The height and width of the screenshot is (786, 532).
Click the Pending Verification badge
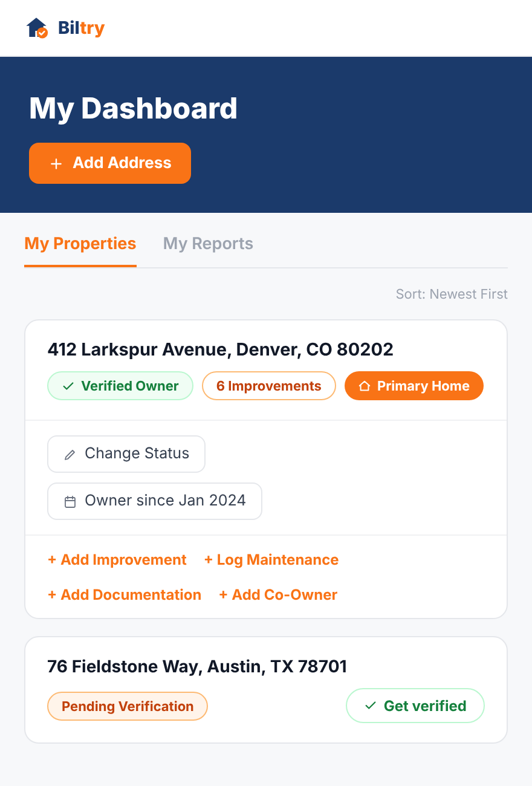[128, 706]
